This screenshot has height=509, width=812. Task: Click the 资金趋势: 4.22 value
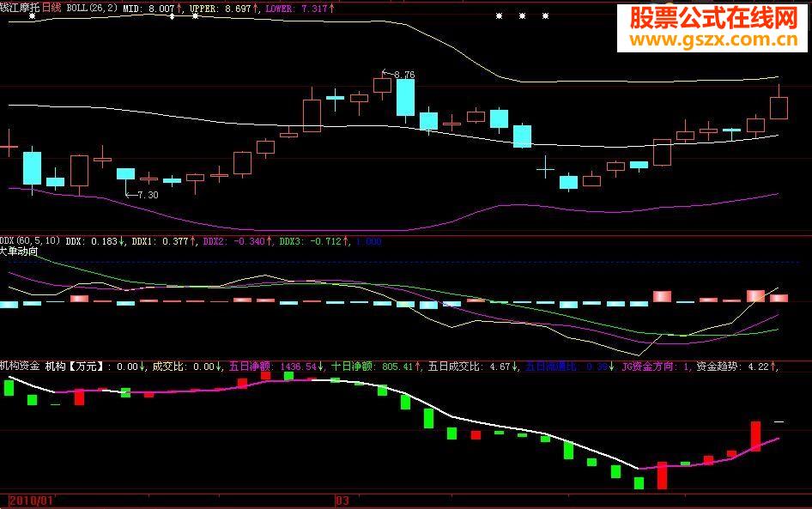[x=736, y=367]
